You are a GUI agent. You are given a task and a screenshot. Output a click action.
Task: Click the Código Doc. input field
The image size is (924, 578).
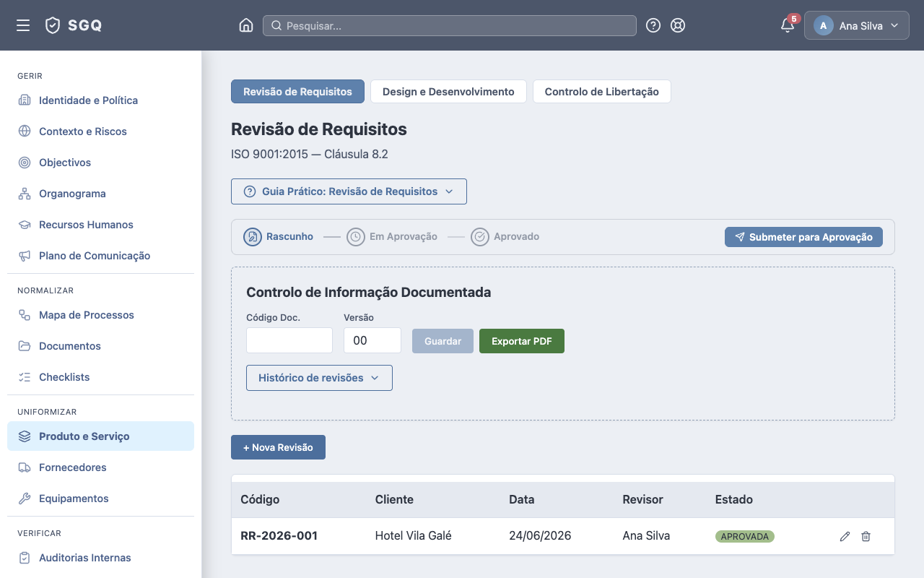tap(289, 340)
